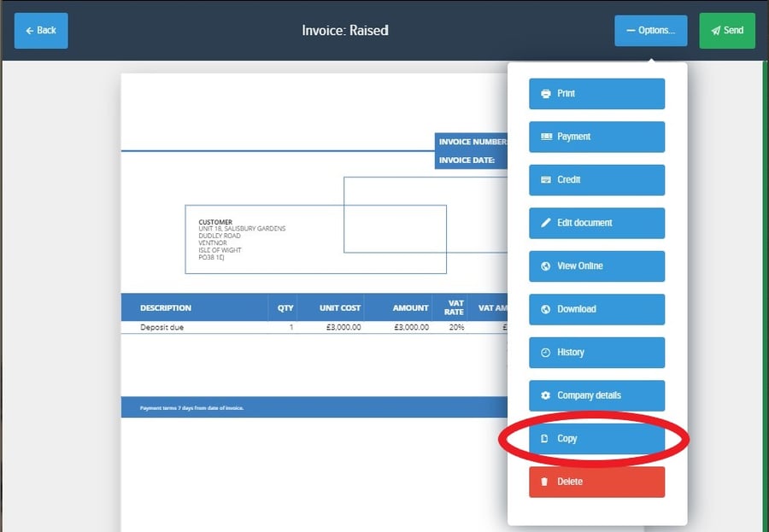The height and width of the screenshot is (532, 769).
Task: Click the Payment card icon
Action: coord(546,137)
